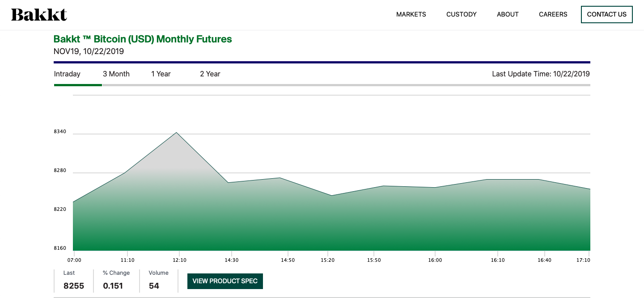Click the 8220 axis label
Viewport: 644px width, 298px height.
60,209
